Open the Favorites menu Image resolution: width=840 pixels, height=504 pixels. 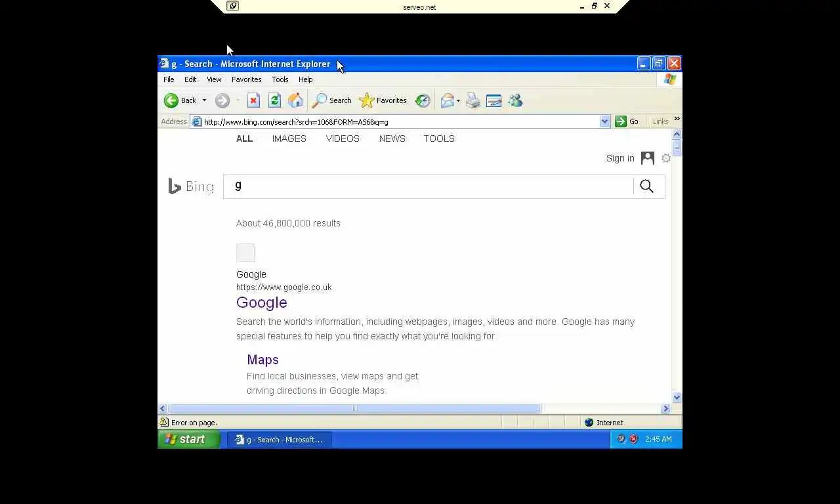point(247,79)
